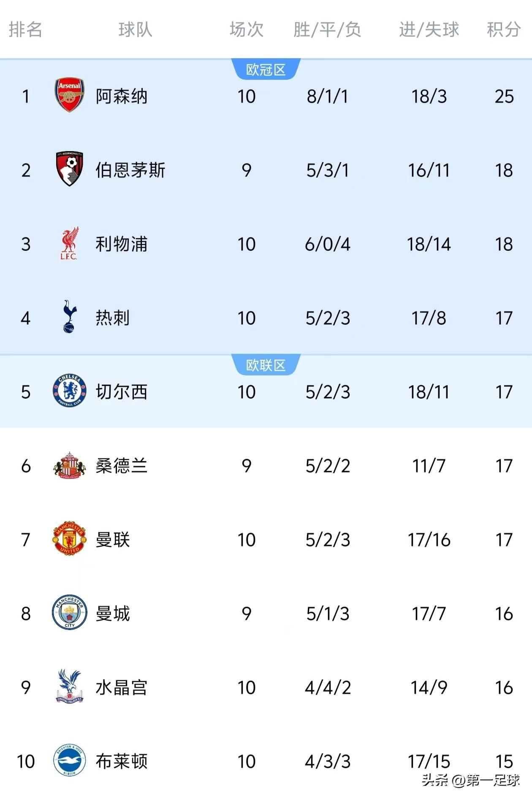This screenshot has width=532, height=799.
Task: Tap the 胜/平/负 column header
Action: click(327, 30)
